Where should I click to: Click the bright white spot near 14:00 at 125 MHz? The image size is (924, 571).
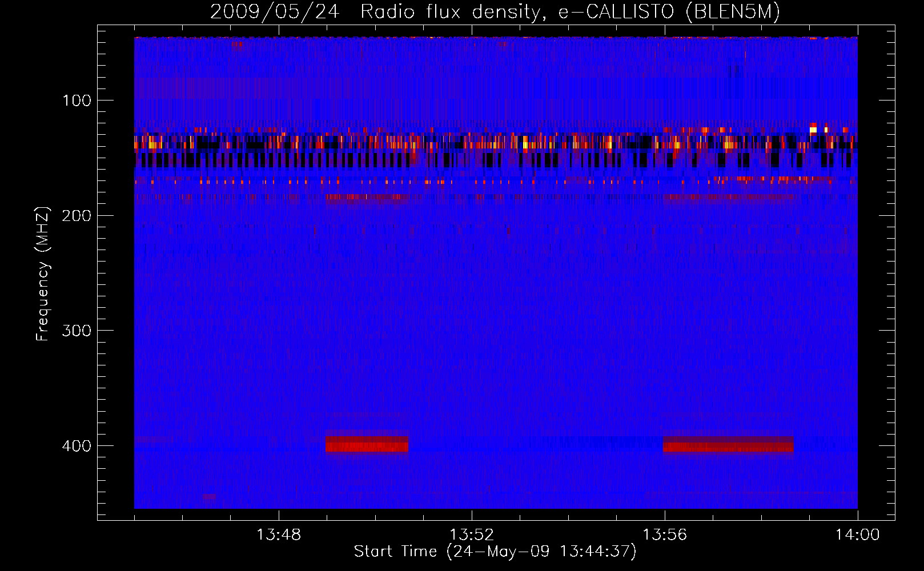(x=813, y=130)
